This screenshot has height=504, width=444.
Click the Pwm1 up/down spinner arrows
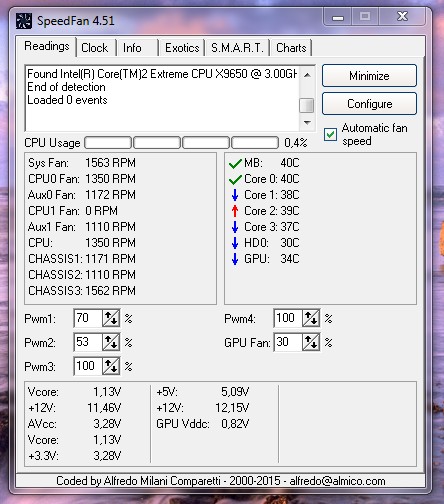[111, 318]
